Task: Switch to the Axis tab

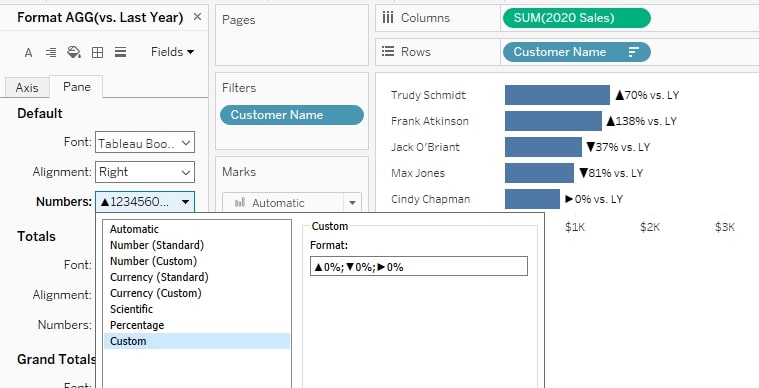Action: click(27, 88)
